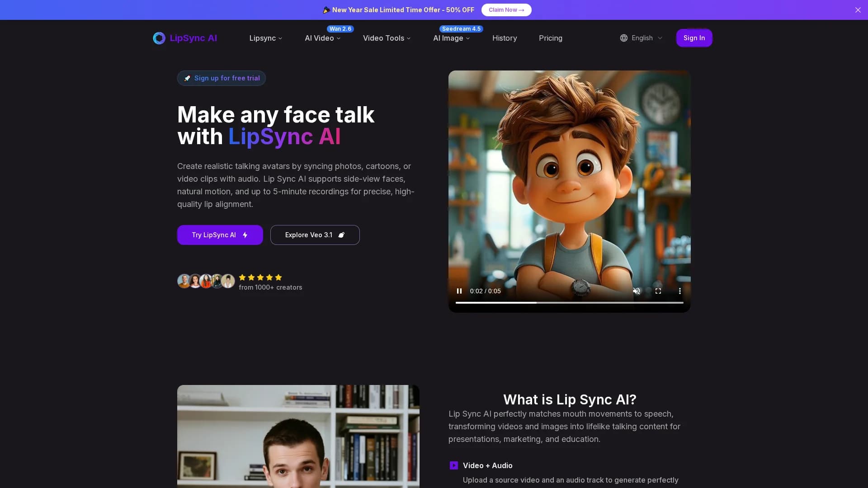
Task: Click the last creator avatar
Action: point(228,281)
